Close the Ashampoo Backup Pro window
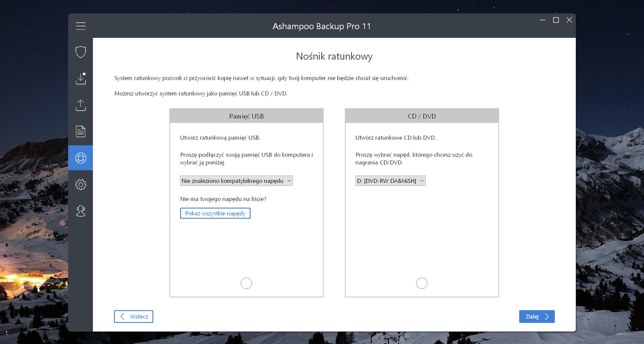 (569, 20)
